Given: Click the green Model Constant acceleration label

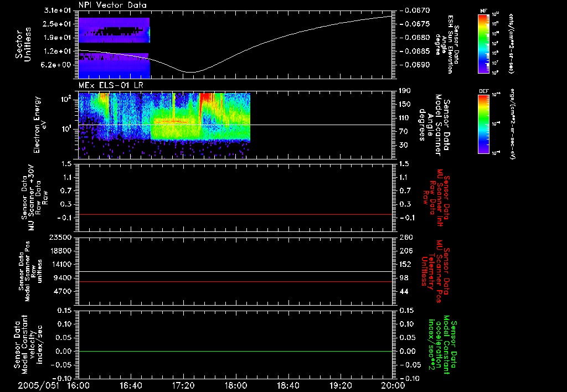Looking at the screenshot, I should (442, 345).
